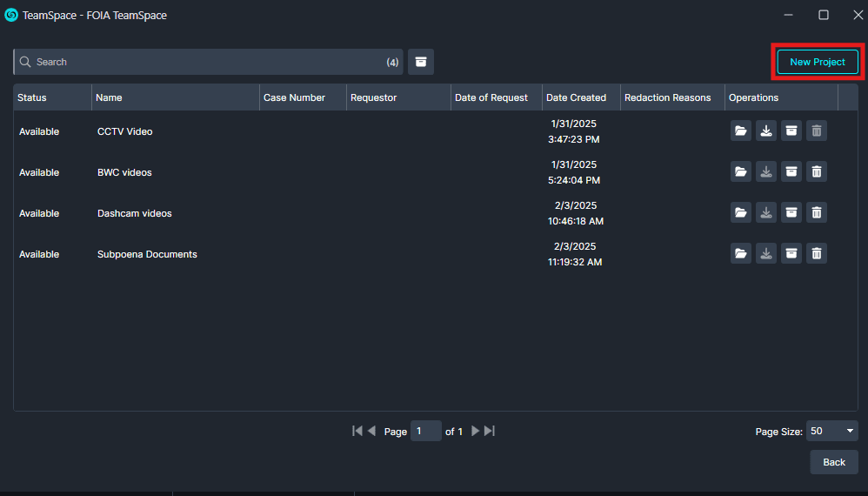Delete the Subpoena Documents project
Screen dimensions: 868x496
(x=817, y=254)
